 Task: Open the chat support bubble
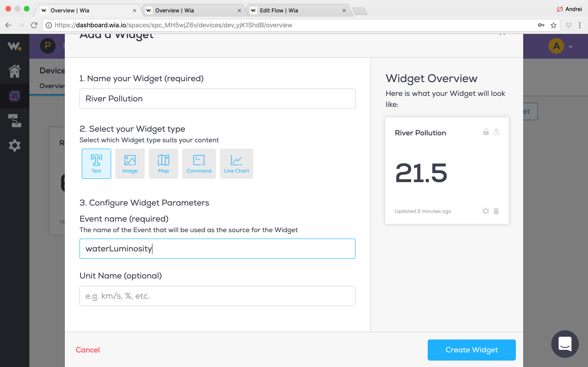[565, 344]
